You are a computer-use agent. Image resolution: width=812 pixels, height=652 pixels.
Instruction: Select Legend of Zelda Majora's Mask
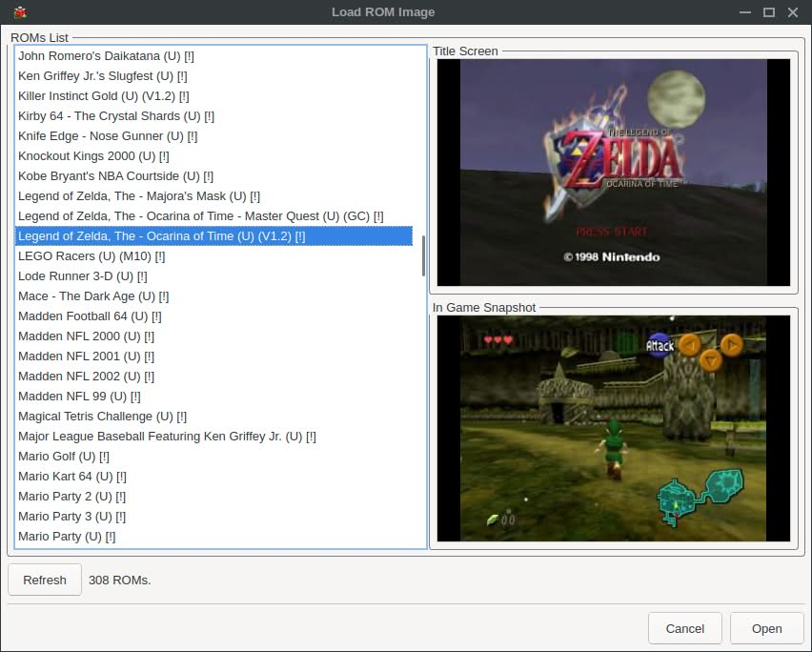click(x=139, y=196)
